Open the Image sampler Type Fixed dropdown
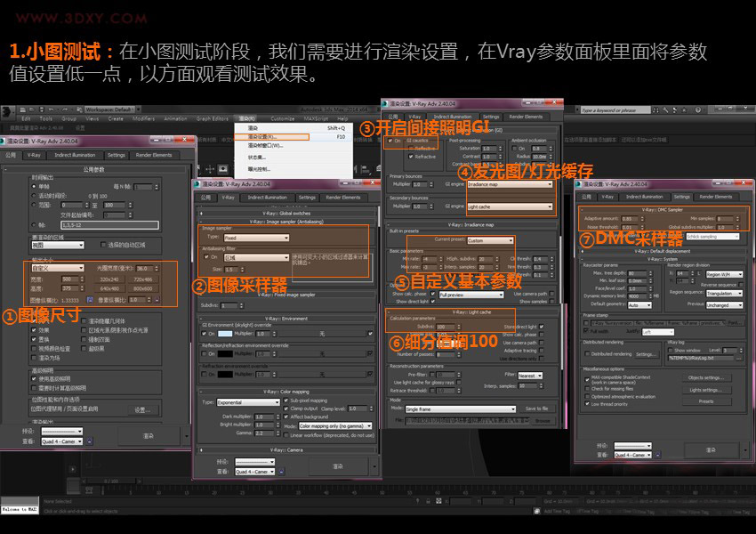 tap(256, 238)
